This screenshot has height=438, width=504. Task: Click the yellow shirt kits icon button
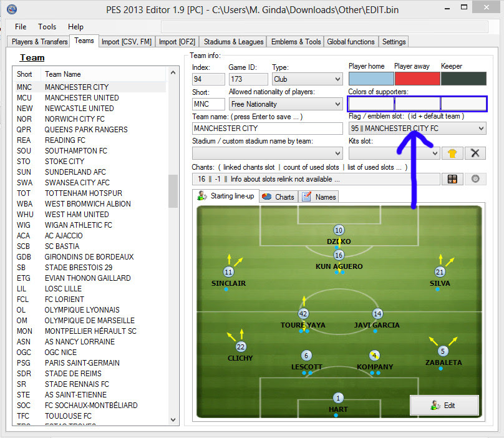tap(452, 153)
